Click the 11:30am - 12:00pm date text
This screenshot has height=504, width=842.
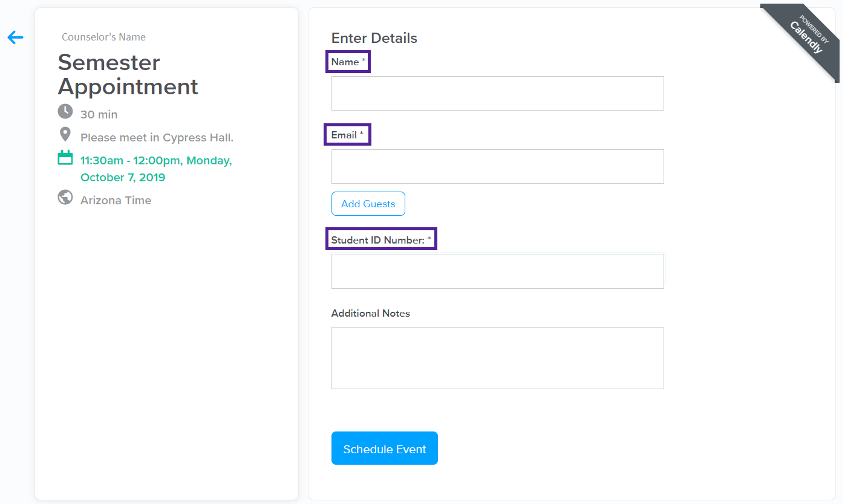coord(156,169)
